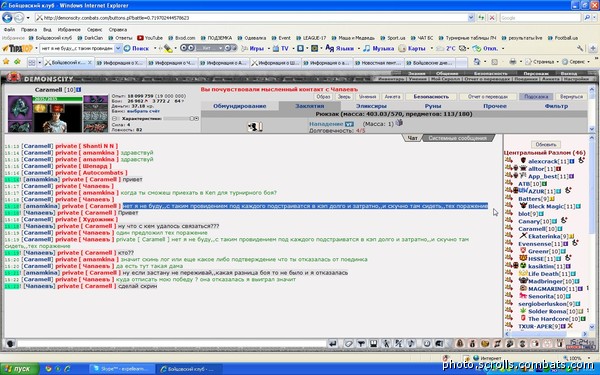Stop page loading with the red X
600x375 pixels.
(492, 18)
